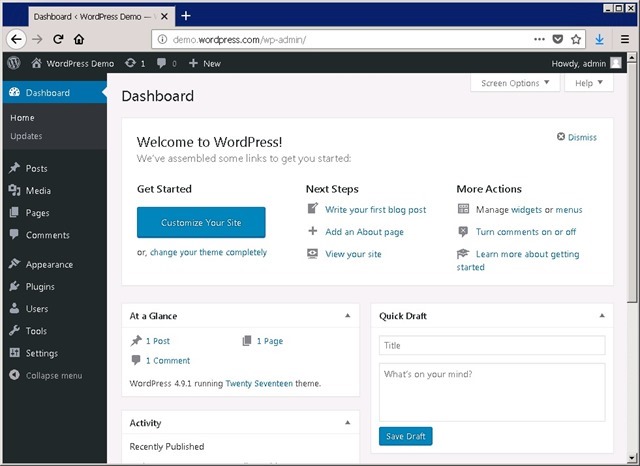Click Add an About page link
640x466 pixels.
[364, 232]
